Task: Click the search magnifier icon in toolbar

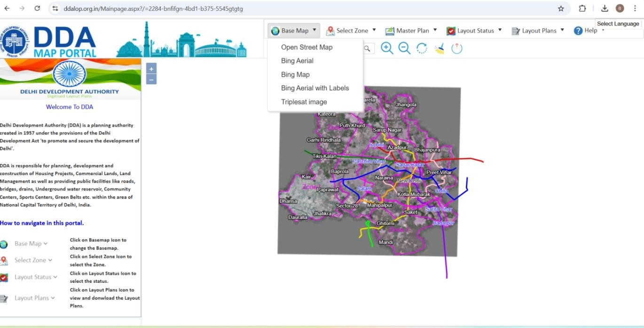Action: coord(367,48)
